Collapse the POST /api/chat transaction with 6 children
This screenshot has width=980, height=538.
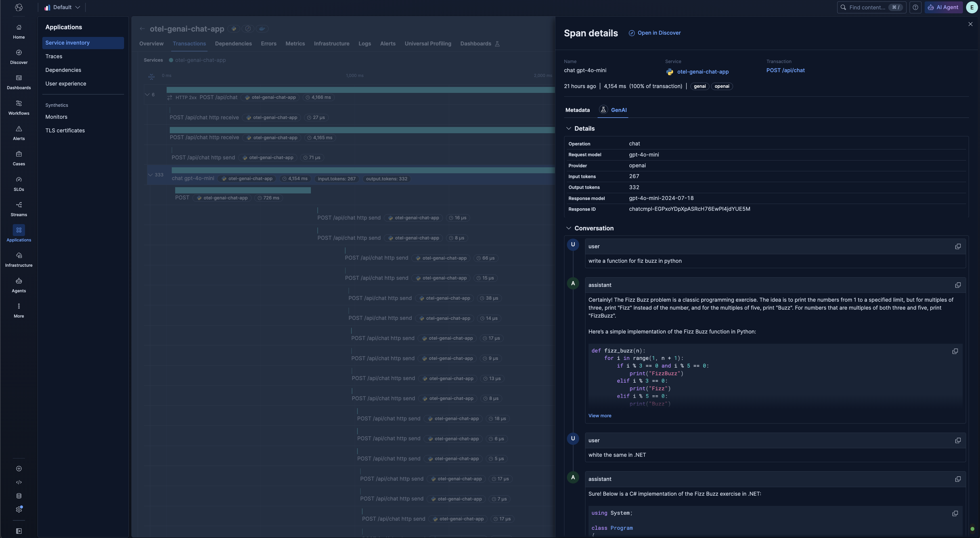tap(147, 94)
